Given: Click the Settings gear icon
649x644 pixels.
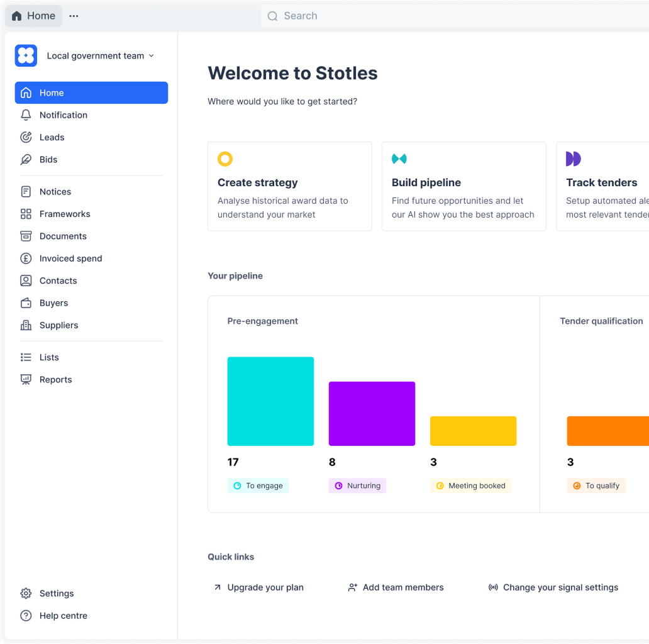Looking at the screenshot, I should click(x=26, y=594).
